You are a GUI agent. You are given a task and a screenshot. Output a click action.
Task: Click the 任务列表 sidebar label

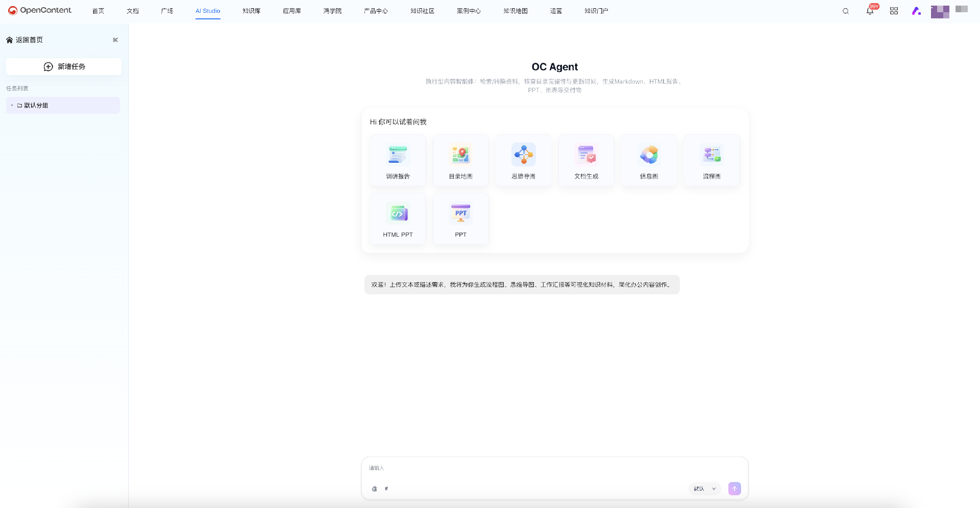17,88
